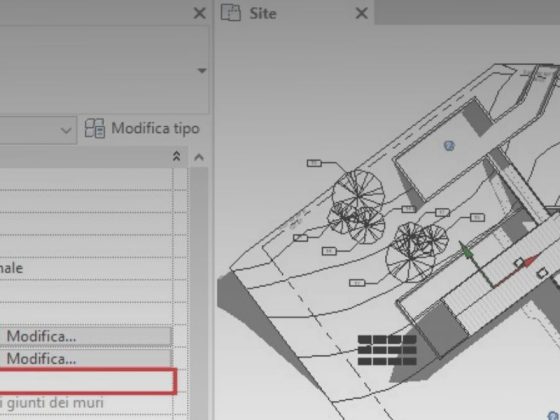Image resolution: width=560 pixels, height=420 pixels.
Task: Click the Site view tab icon
Action: point(230,12)
